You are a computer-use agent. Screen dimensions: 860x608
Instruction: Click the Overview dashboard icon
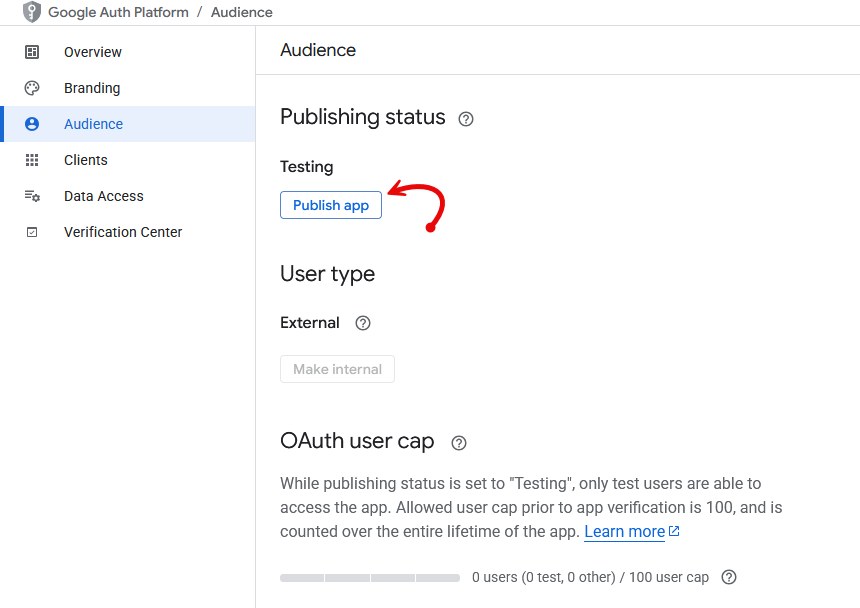[32, 52]
